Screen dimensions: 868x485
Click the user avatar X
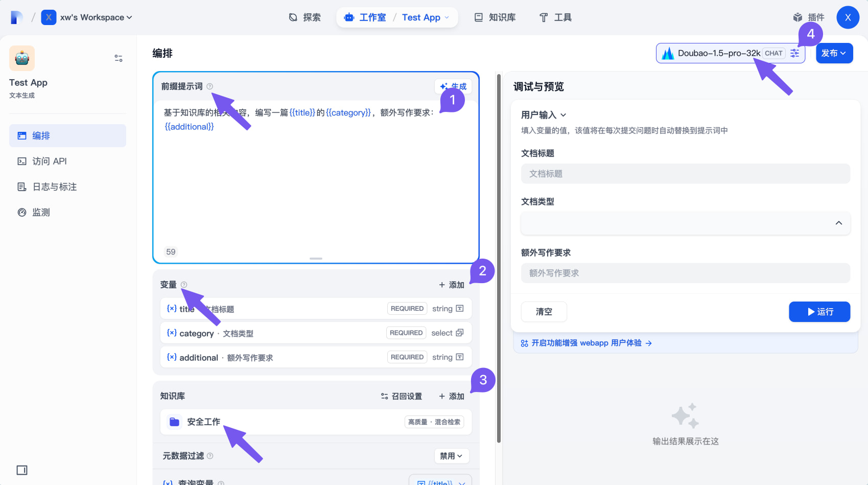848,17
